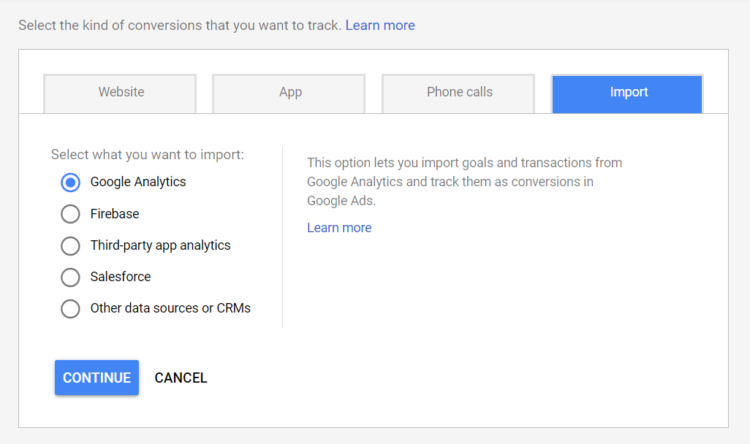Image resolution: width=750 pixels, height=444 pixels.
Task: Choose the Firebase radio circle
Action: pyautogui.click(x=70, y=214)
